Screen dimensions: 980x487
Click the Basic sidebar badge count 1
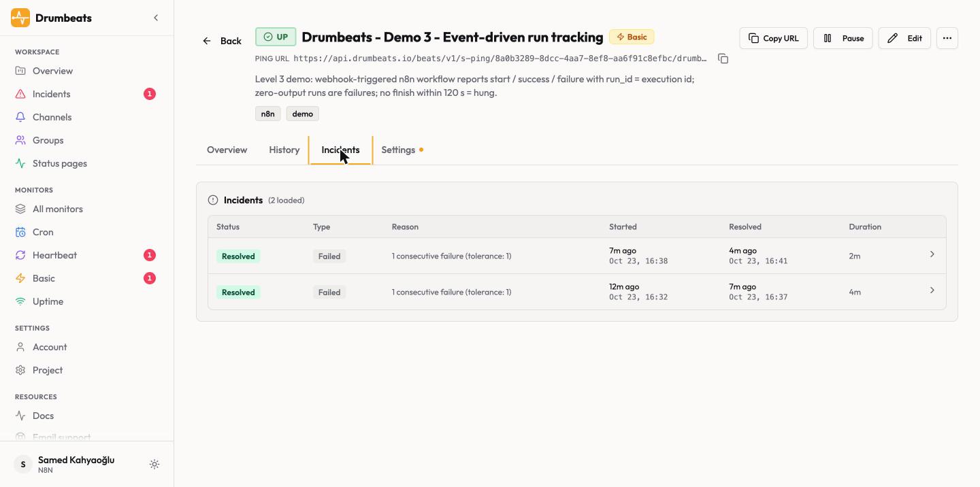click(150, 278)
